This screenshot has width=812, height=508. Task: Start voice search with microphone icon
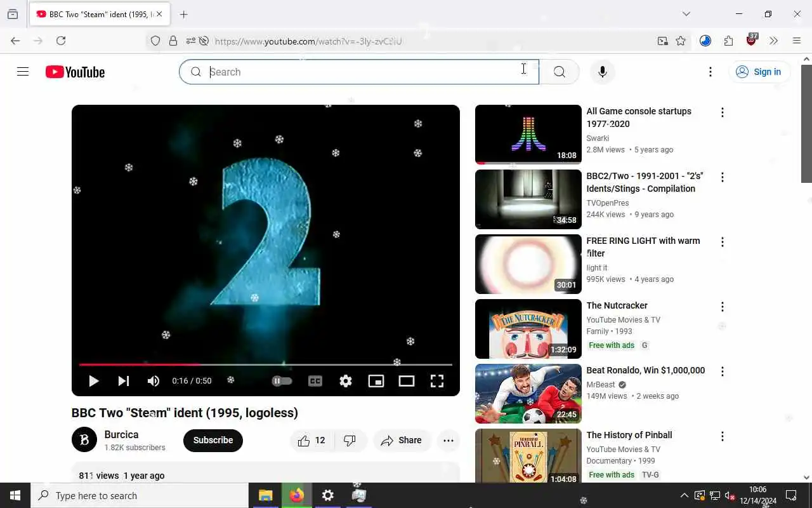(602, 72)
